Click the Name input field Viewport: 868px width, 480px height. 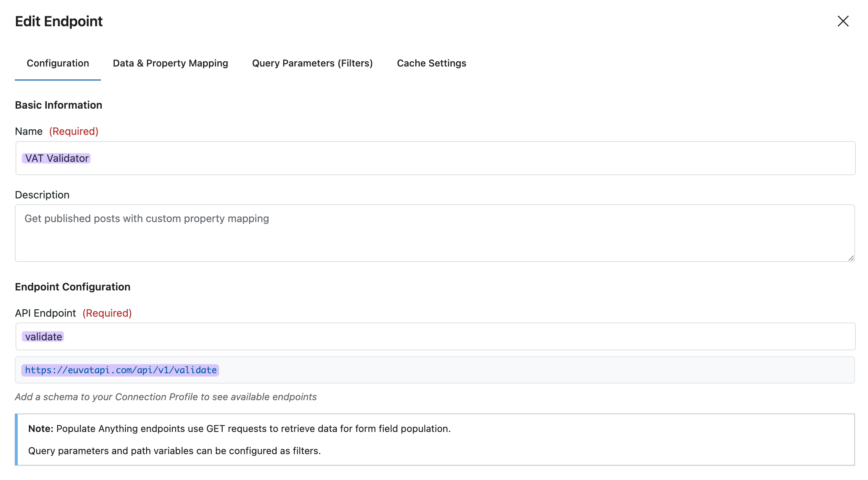tap(435, 158)
